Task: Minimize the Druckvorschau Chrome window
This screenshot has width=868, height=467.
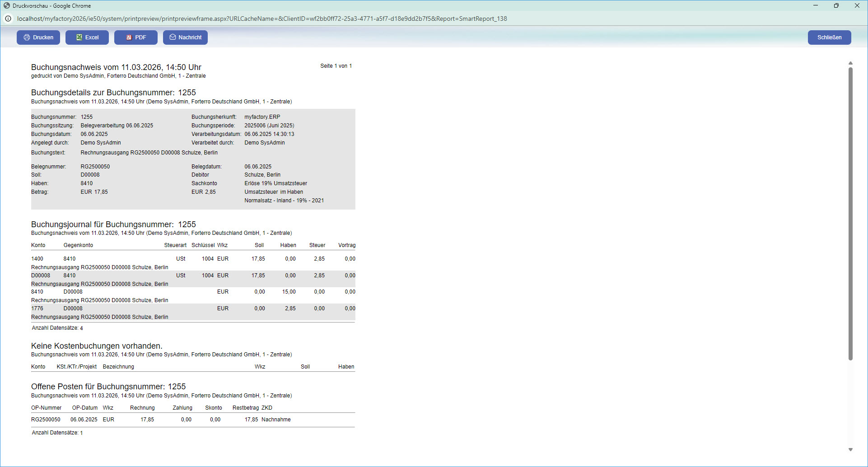Action: click(x=816, y=6)
